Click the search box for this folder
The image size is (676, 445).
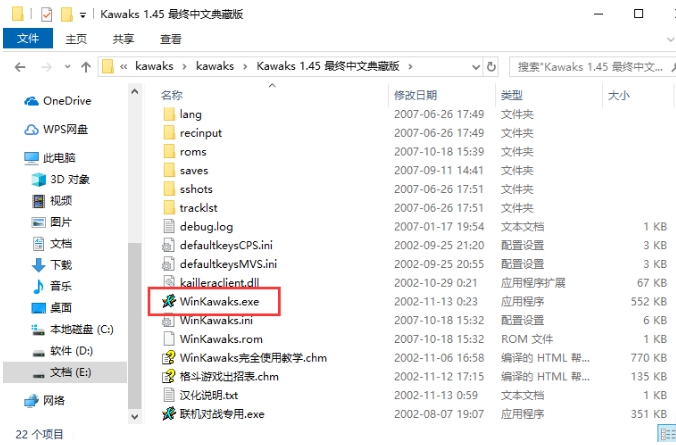[590, 67]
